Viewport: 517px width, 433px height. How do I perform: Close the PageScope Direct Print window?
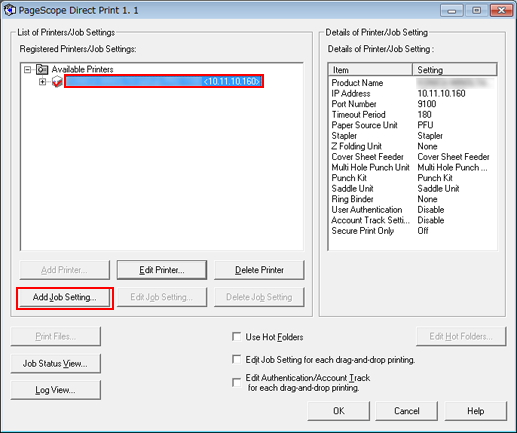point(501,11)
